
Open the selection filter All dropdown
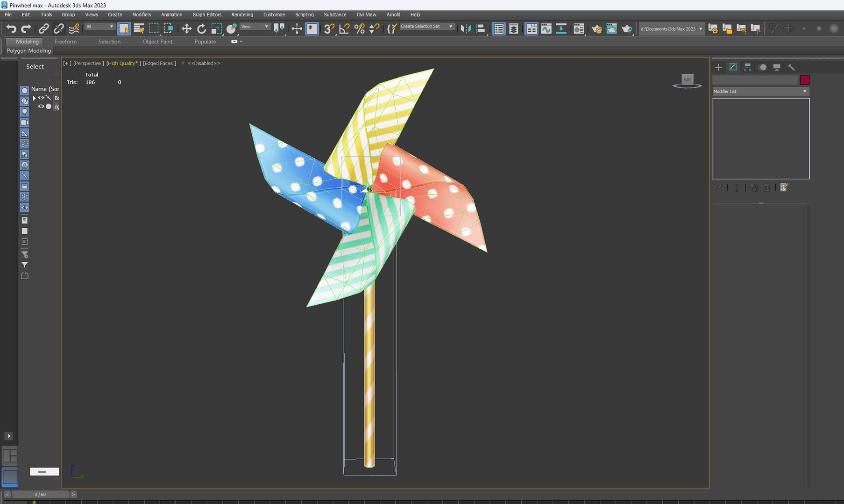pyautogui.click(x=99, y=27)
